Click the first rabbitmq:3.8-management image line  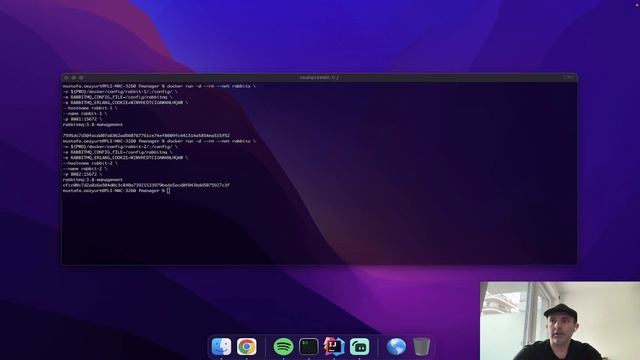[93, 124]
